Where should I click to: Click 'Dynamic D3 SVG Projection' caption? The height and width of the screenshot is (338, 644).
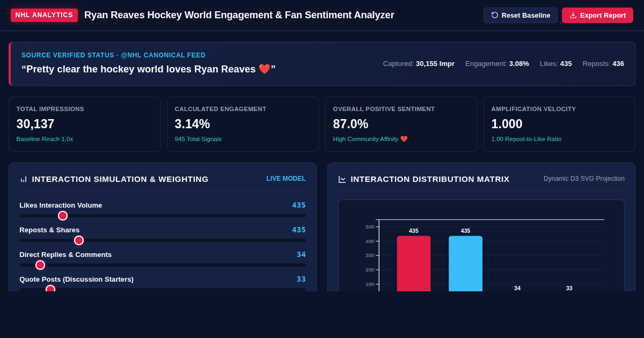click(x=584, y=179)
